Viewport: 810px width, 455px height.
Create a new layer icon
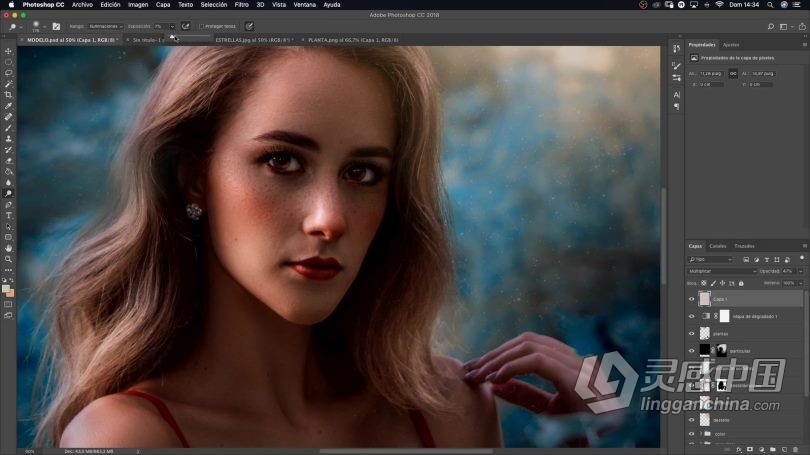pos(784,449)
